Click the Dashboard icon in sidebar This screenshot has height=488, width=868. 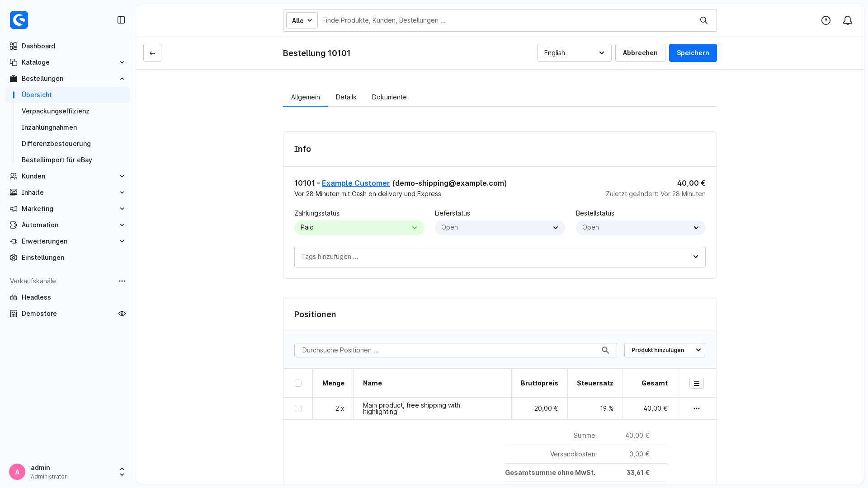tap(14, 46)
